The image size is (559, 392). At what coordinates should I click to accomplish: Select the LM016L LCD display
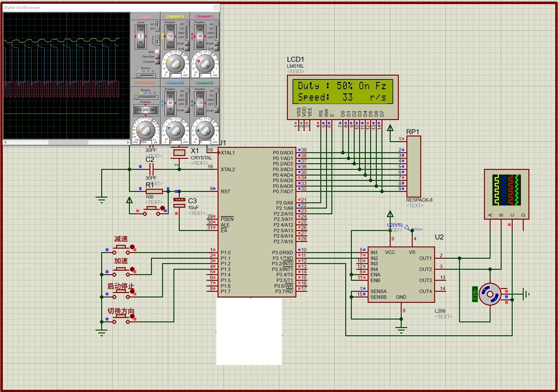343,97
